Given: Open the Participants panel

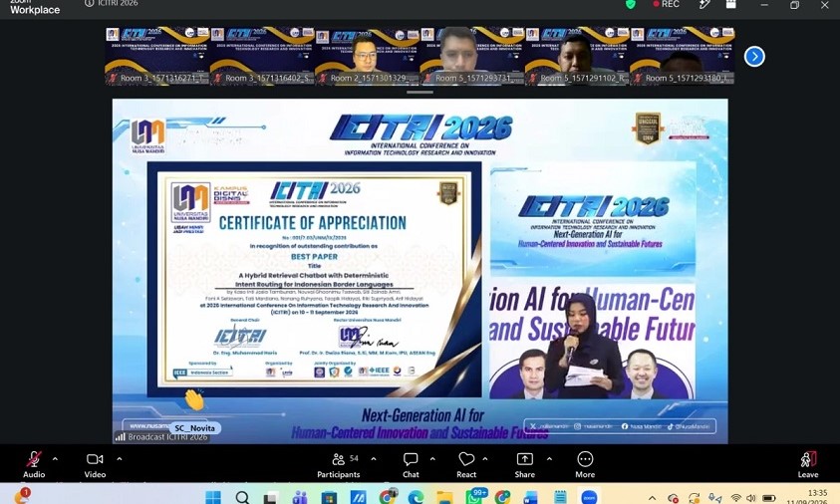Looking at the screenshot, I should (x=339, y=464).
